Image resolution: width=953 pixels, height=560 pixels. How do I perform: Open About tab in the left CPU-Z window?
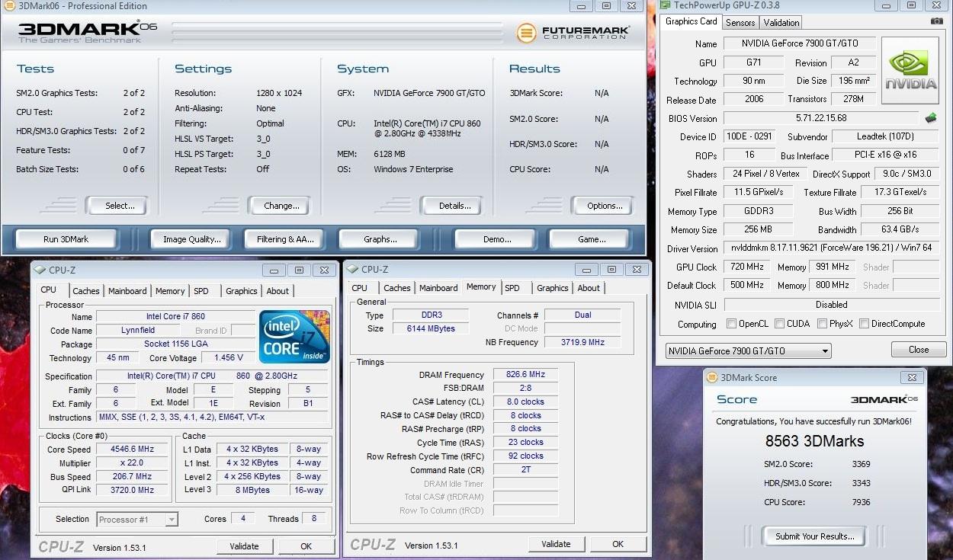click(278, 291)
